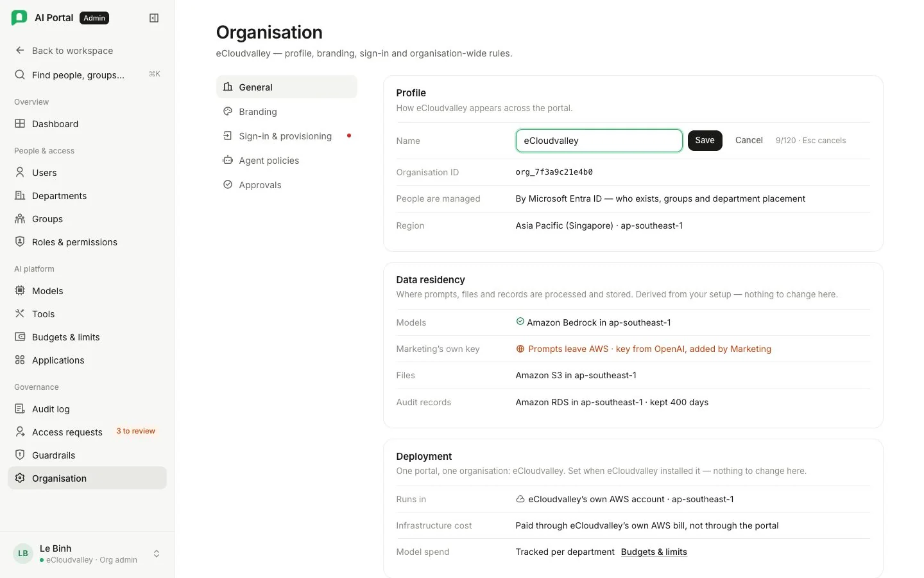Viewport: 924px width, 578px height.
Task: Click the Admin badge next to AI Portal
Action: (x=94, y=18)
